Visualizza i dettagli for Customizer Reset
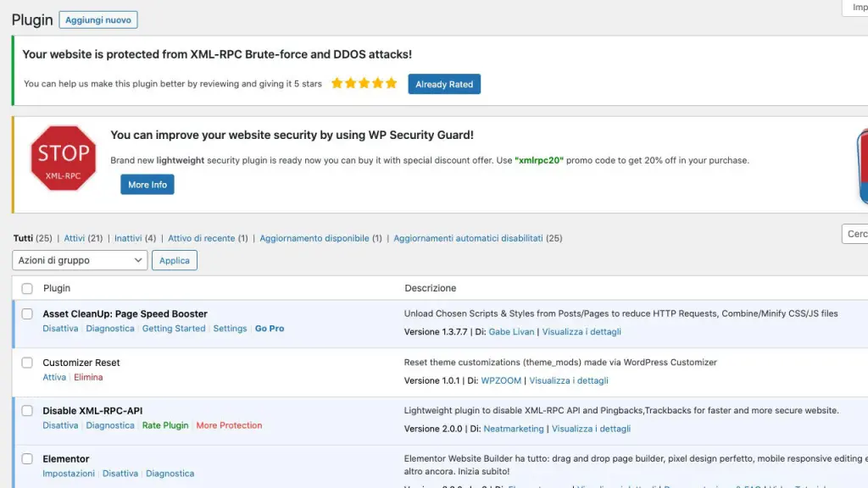This screenshot has height=488, width=868. pyautogui.click(x=569, y=380)
